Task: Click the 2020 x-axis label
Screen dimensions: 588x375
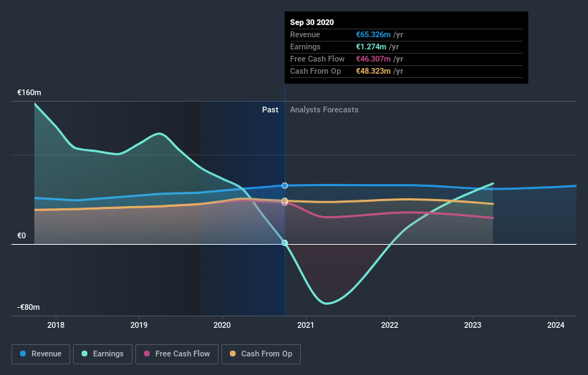Action: pos(222,325)
